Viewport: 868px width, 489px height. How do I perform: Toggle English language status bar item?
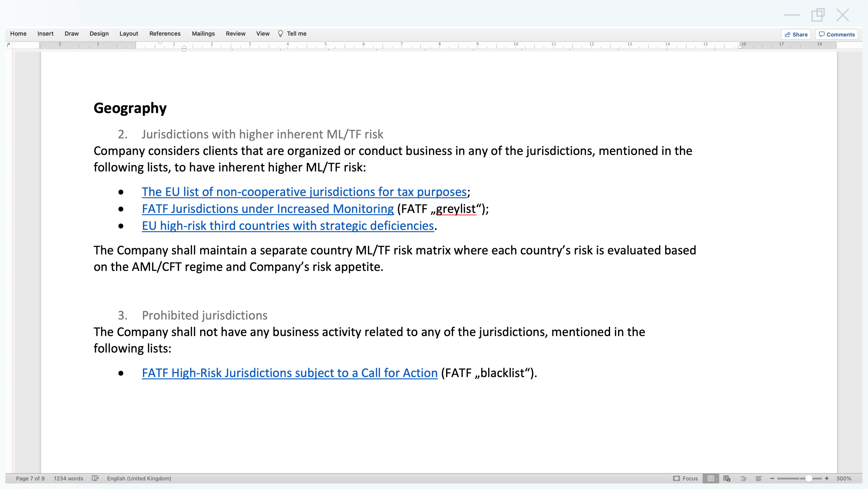[139, 478]
